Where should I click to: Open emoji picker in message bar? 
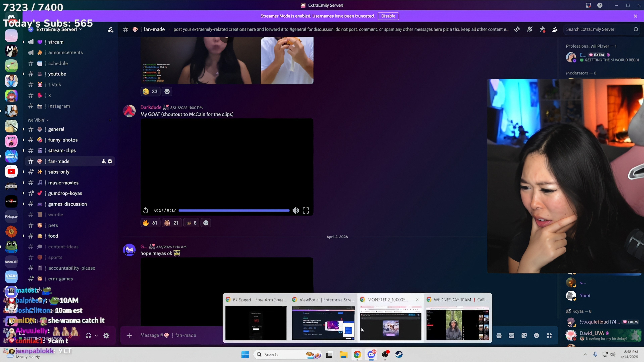tap(536, 335)
